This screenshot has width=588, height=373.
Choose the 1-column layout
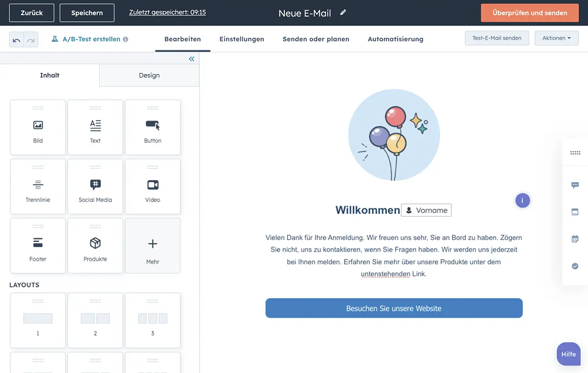(x=38, y=321)
